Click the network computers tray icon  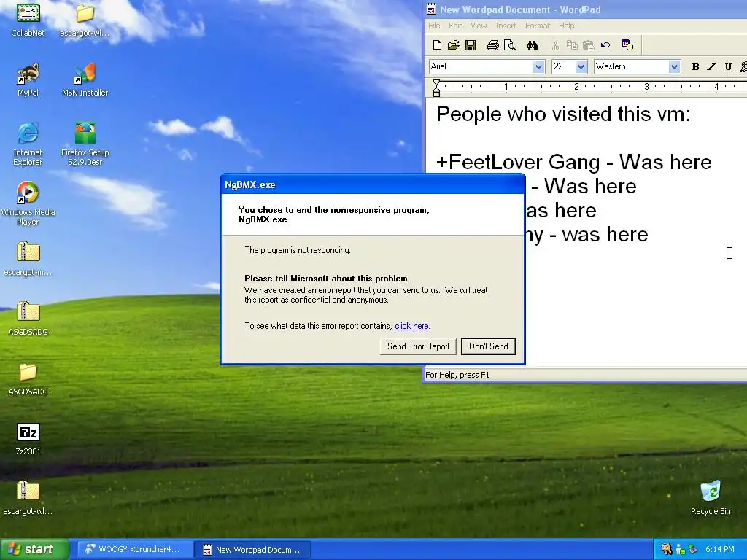[x=680, y=550]
